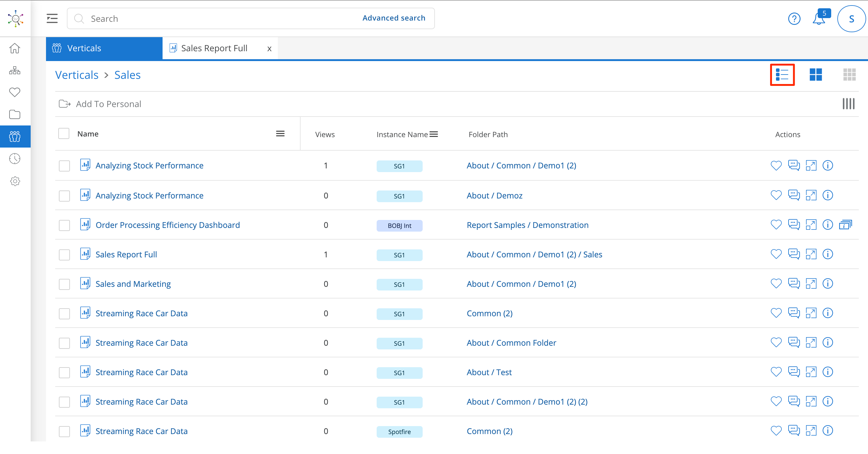Click the BOBJ Int instance badge
Viewport: 868px width, 454px height.
tap(399, 225)
